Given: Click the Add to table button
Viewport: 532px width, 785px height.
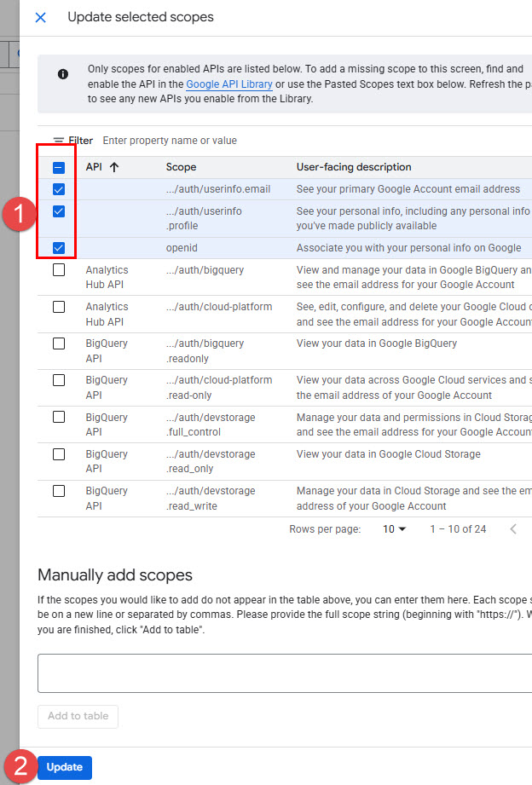Looking at the screenshot, I should coord(78,716).
